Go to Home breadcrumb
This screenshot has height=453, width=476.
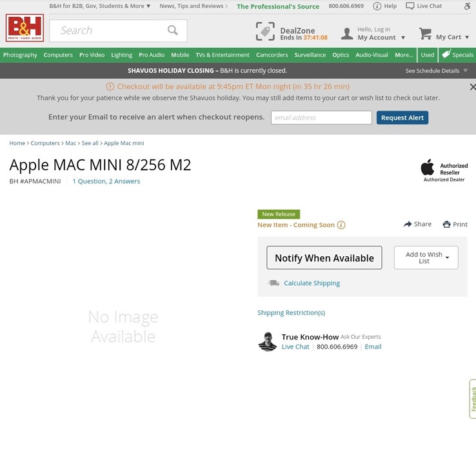(x=17, y=143)
